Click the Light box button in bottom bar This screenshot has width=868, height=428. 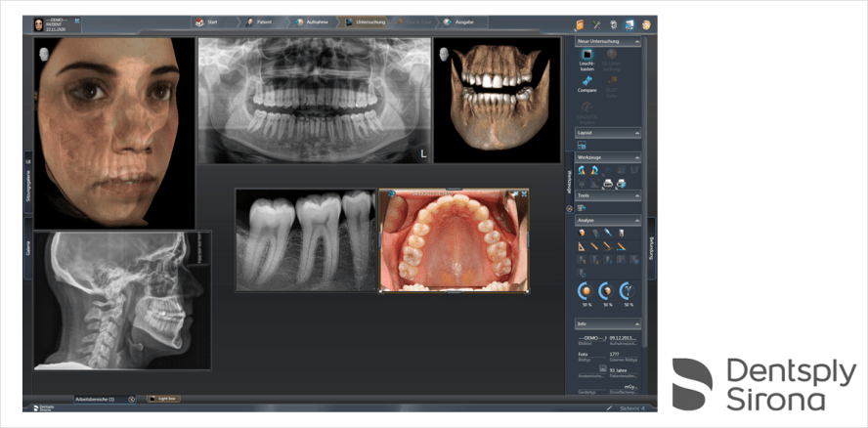[162, 399]
